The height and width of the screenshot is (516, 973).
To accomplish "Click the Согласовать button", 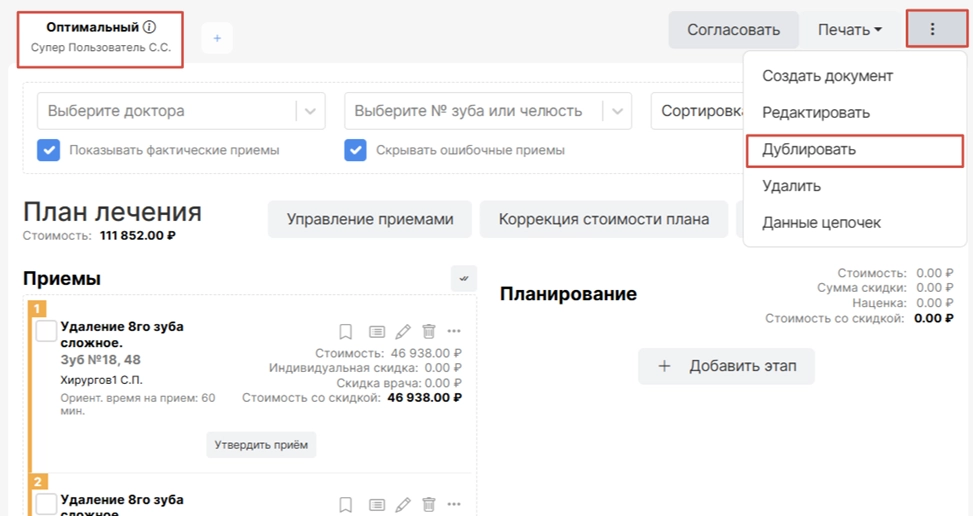I will pyautogui.click(x=733, y=30).
